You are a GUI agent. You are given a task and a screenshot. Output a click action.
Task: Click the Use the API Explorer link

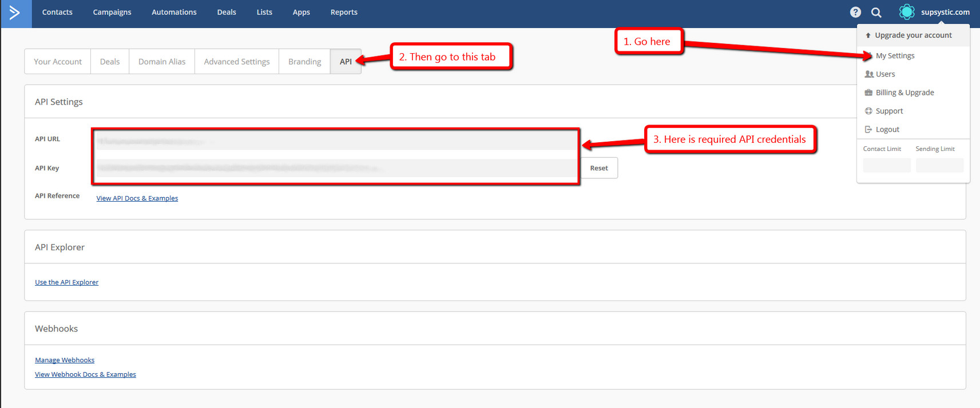tap(66, 282)
